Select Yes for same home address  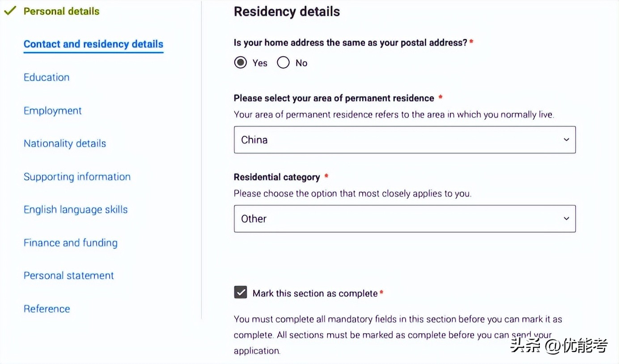click(241, 63)
